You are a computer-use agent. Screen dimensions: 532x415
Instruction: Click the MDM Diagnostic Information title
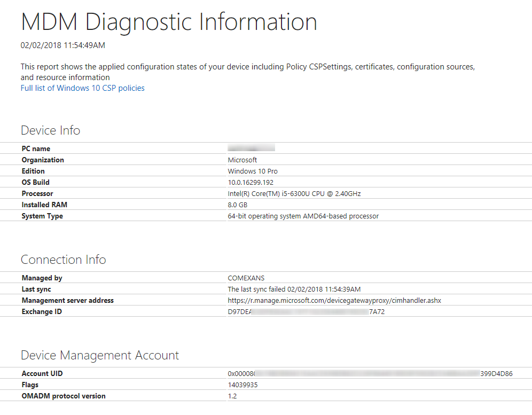tap(169, 22)
